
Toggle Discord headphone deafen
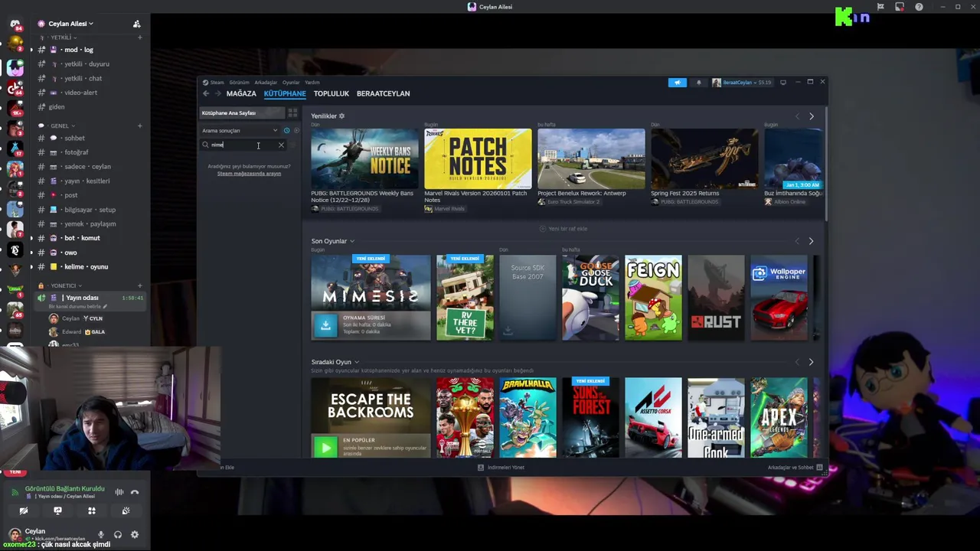point(118,535)
